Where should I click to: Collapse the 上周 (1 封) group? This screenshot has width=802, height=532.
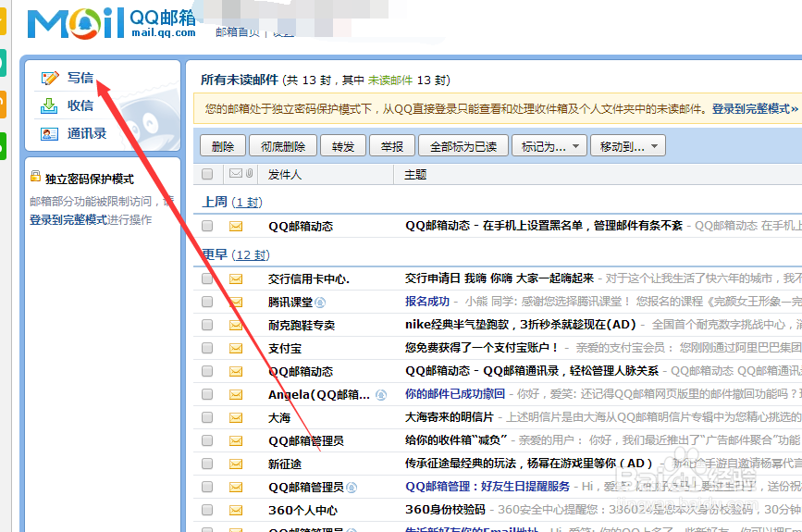231,202
